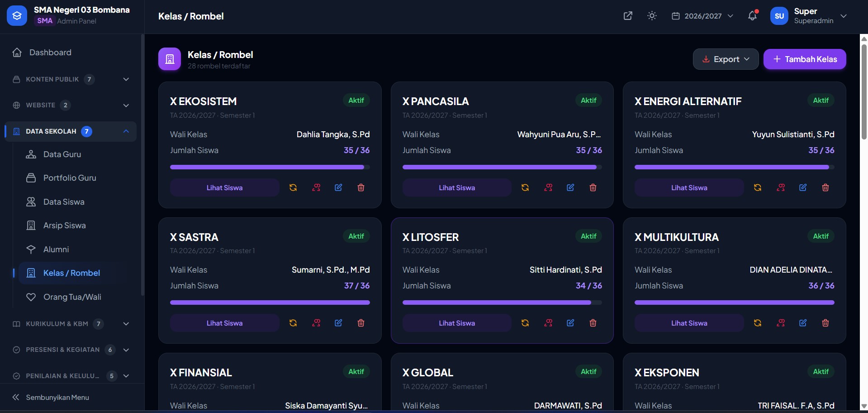
Task: Edit the X MULTIKULTURA class
Action: tap(803, 323)
